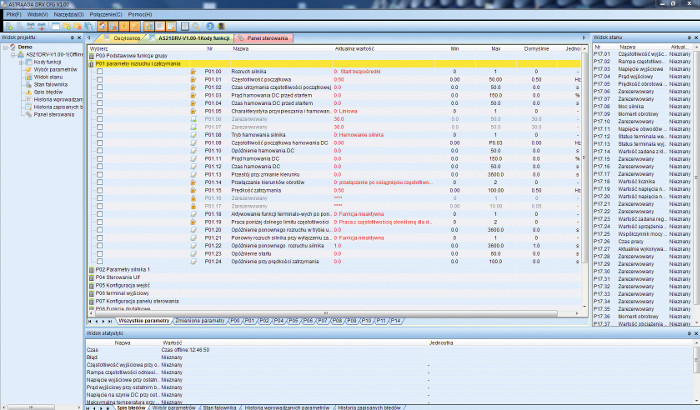Select Stan falownika in project tree

point(51,83)
